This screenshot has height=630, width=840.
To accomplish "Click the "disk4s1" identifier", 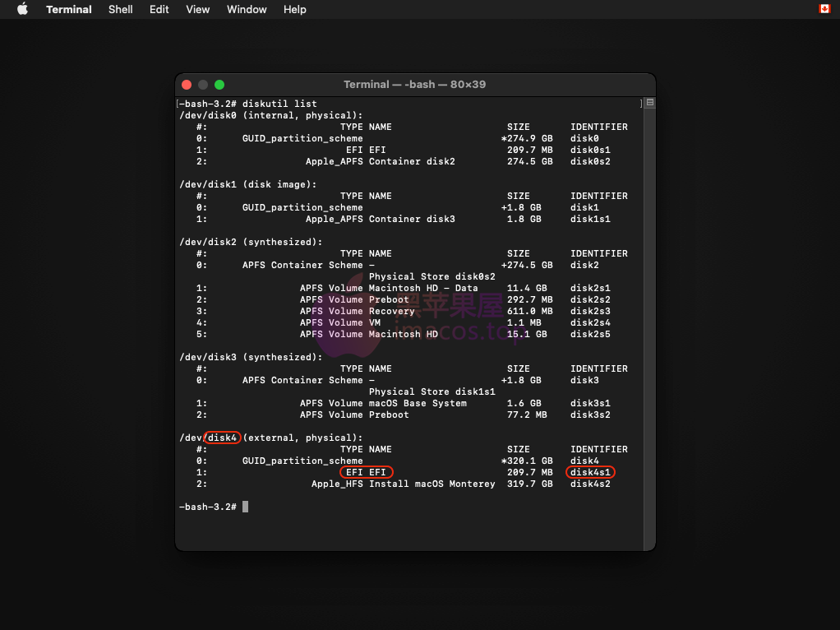I will point(590,472).
